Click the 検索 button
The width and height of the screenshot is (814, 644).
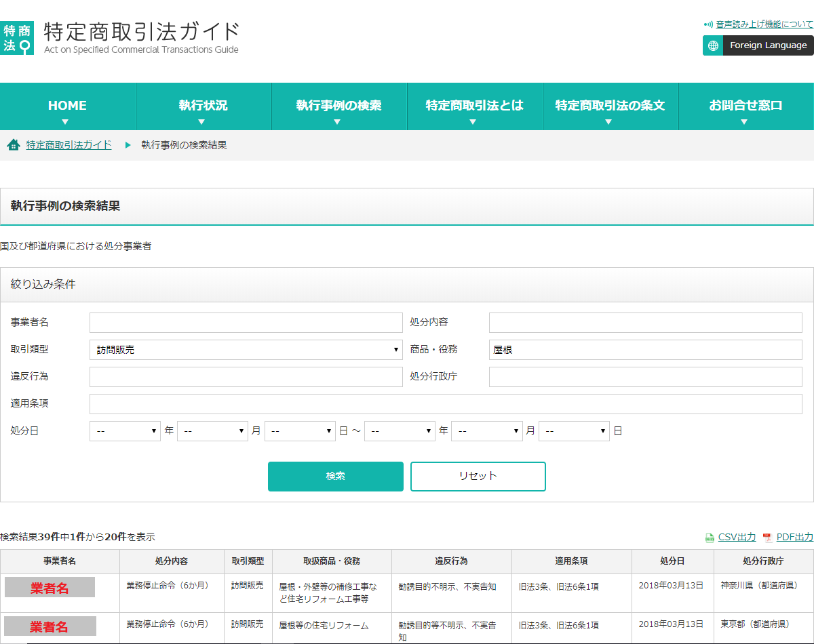tap(336, 477)
